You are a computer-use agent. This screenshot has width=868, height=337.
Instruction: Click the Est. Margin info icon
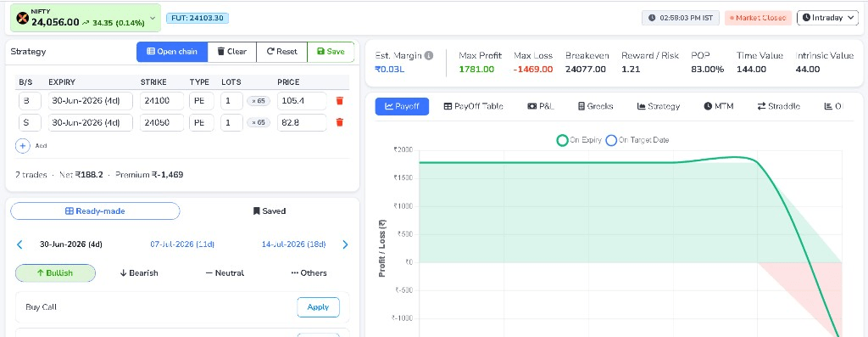(x=429, y=55)
